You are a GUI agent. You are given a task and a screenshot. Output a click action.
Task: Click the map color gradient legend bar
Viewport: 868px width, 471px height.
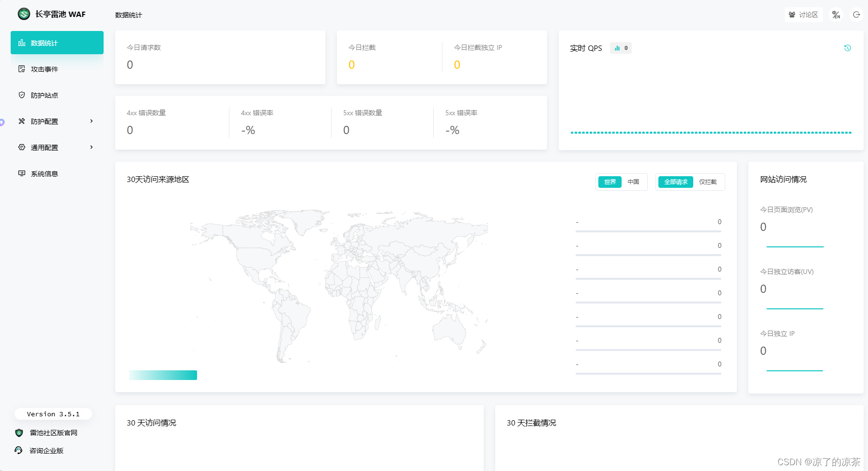coord(163,375)
